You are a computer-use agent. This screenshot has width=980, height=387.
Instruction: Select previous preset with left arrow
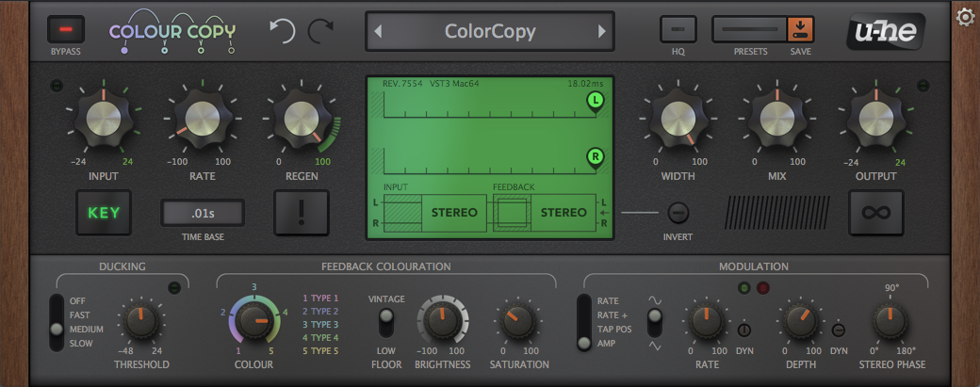(378, 31)
